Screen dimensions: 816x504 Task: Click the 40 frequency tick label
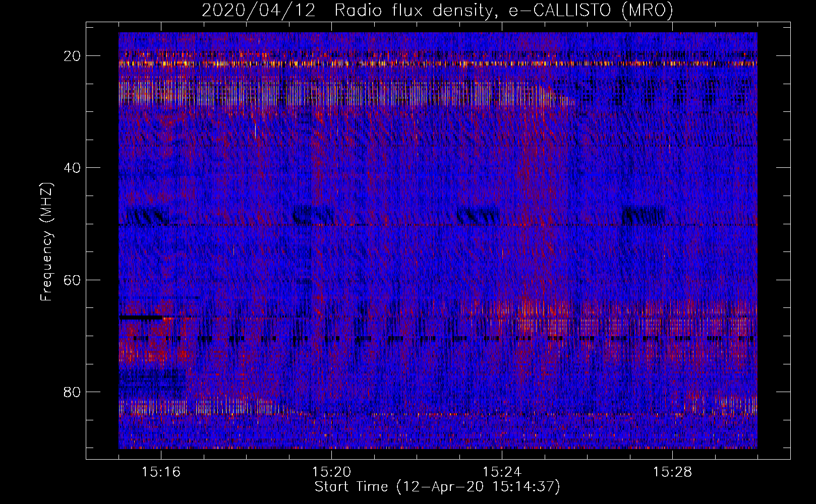click(x=72, y=168)
